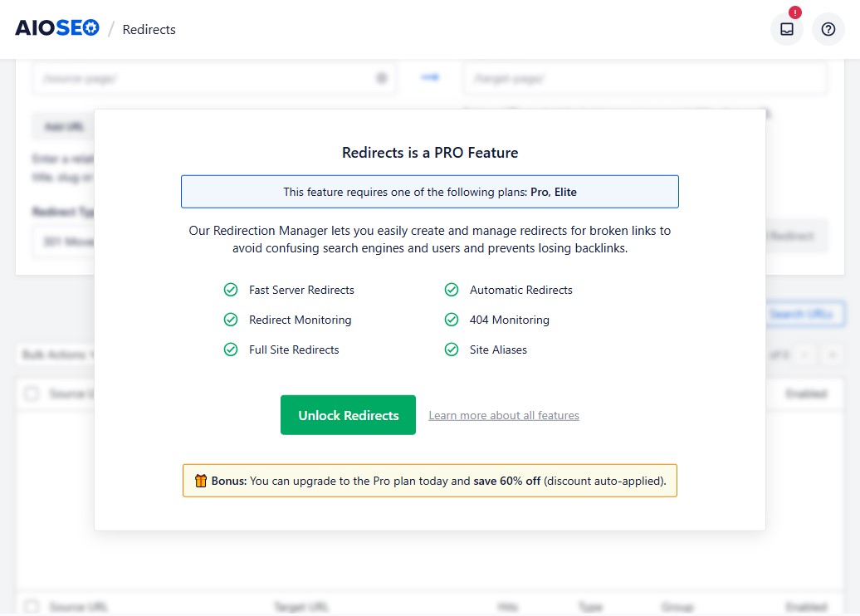Image resolution: width=860 pixels, height=616 pixels.
Task: Click the Fast Server Redirects checkmark icon
Action: click(231, 290)
